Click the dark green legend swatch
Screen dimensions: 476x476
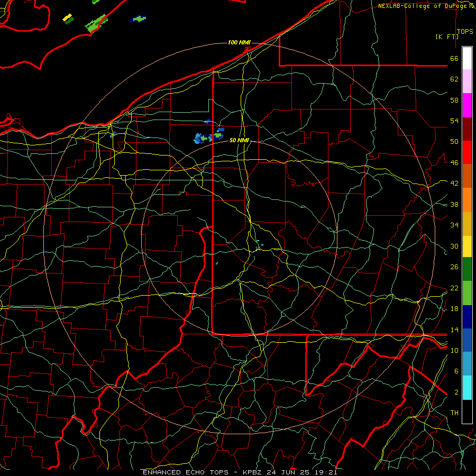point(467,269)
